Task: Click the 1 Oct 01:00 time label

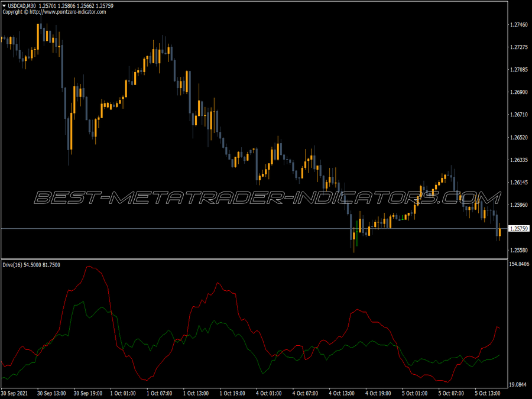Action: (x=123, y=393)
